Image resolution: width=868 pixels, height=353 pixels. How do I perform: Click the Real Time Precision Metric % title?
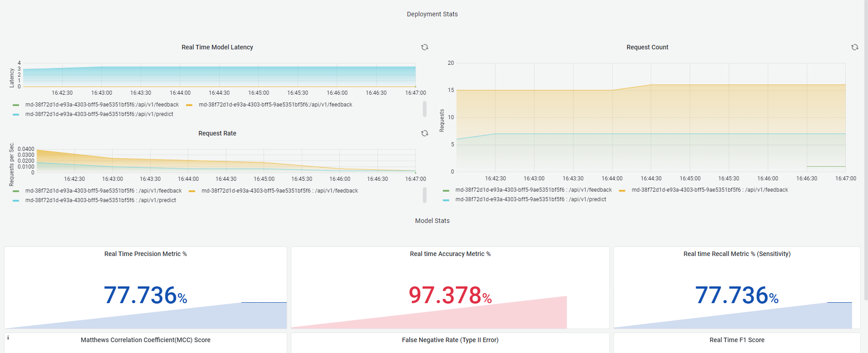pos(146,254)
